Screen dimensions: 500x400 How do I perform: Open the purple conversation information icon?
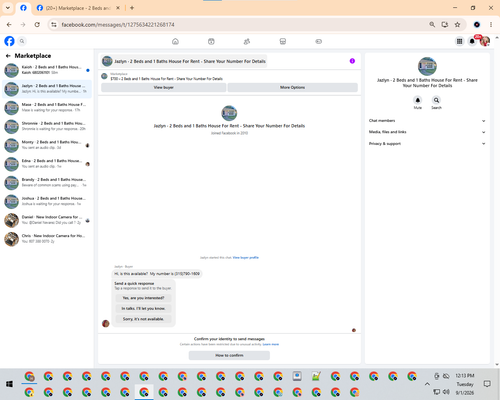click(352, 61)
